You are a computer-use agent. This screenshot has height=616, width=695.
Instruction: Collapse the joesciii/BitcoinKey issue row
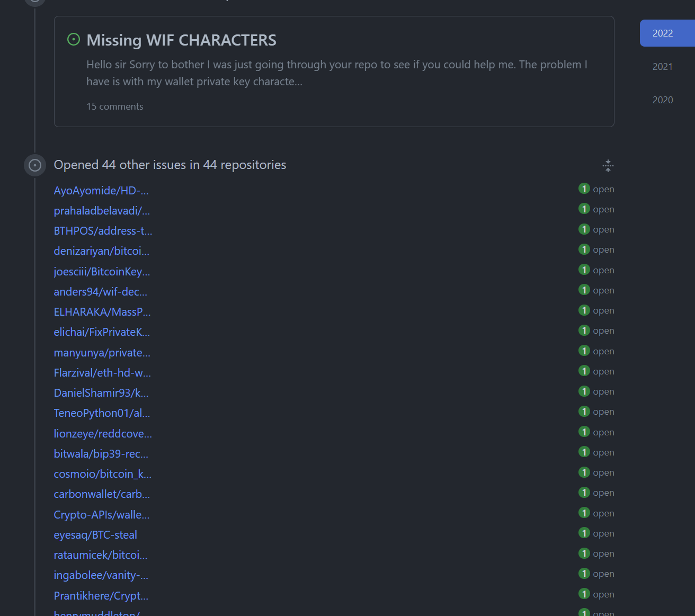(102, 271)
